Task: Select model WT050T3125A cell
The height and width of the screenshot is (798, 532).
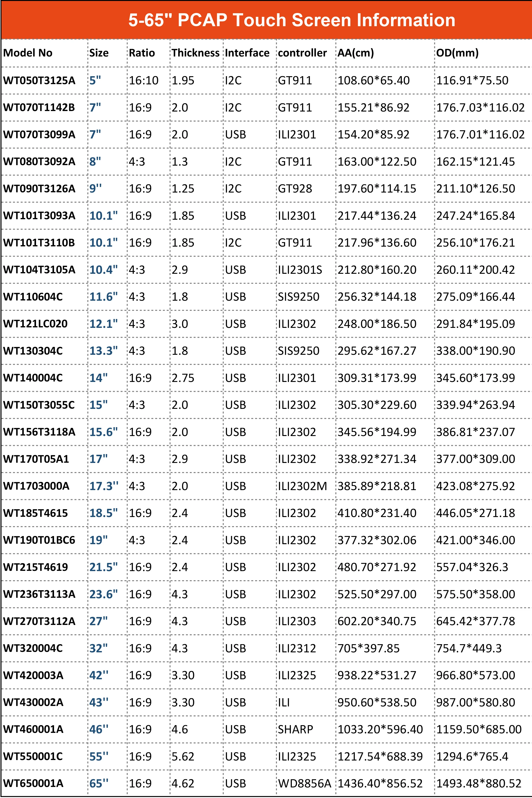Action: pyautogui.click(x=39, y=81)
